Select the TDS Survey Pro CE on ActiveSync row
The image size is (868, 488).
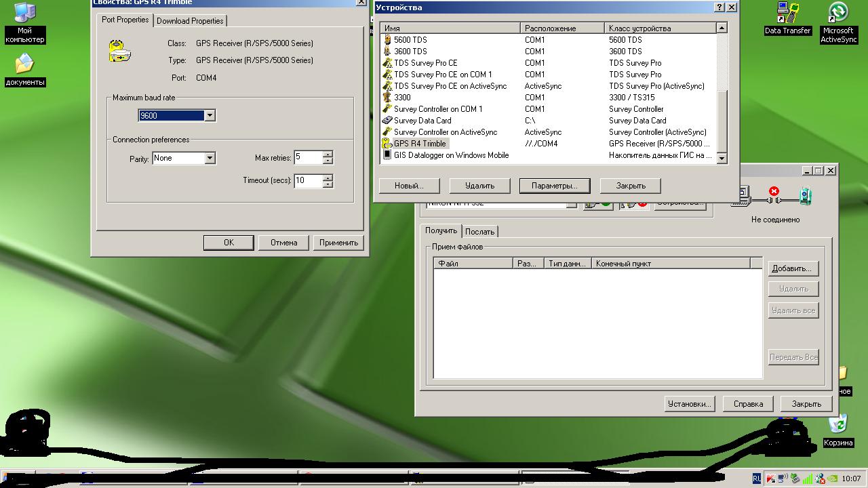[x=547, y=86]
